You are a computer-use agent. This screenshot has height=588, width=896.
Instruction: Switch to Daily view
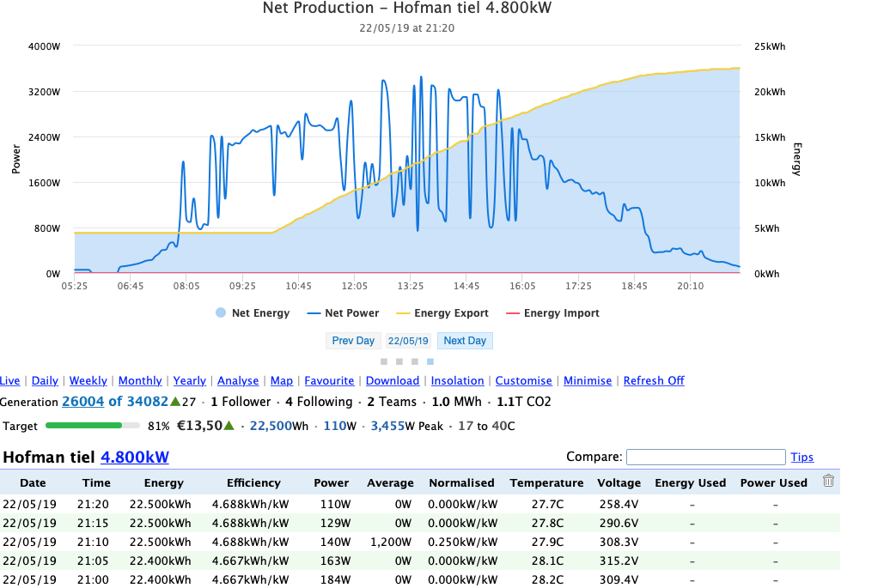click(x=45, y=381)
